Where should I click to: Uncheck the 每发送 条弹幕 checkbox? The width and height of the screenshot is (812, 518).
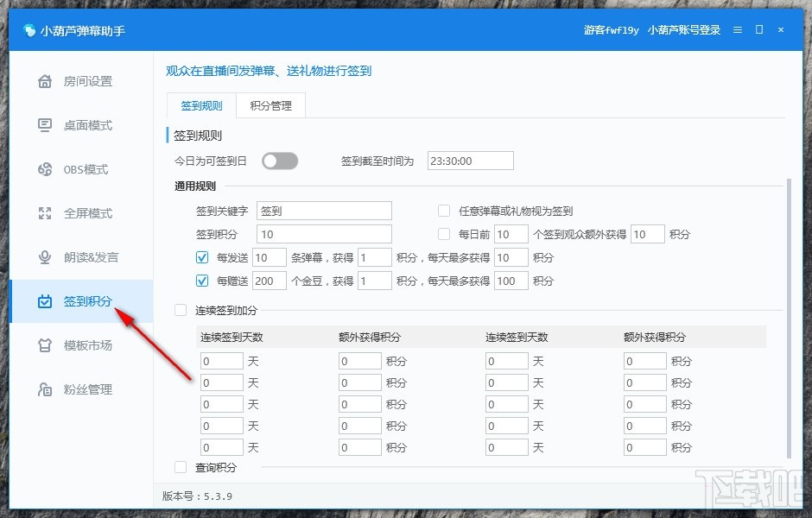(x=202, y=257)
